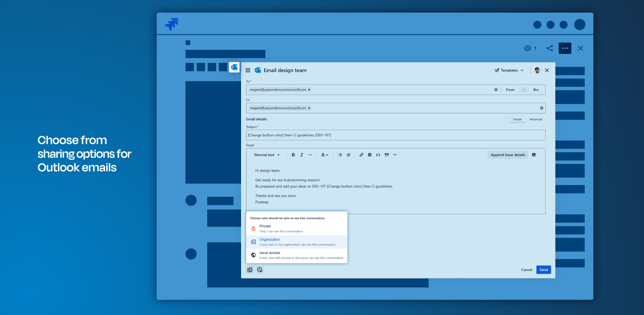
Task: Switch to the Advanced email details tab
Action: coord(536,119)
